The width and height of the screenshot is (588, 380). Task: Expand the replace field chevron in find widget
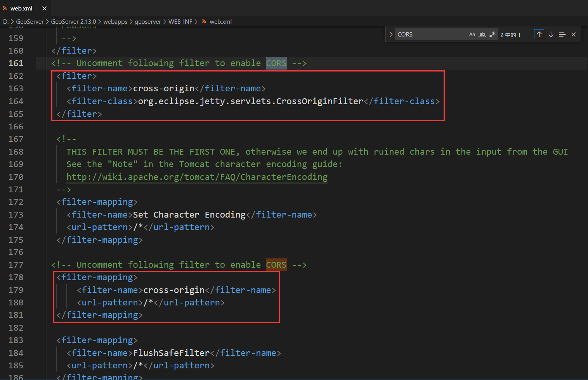click(391, 34)
